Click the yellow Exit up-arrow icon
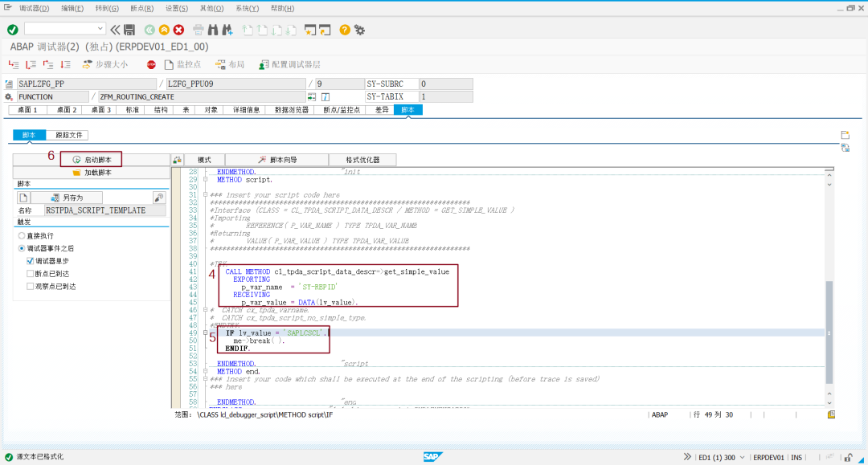Viewport: 868px width, 465px height. 164,30
